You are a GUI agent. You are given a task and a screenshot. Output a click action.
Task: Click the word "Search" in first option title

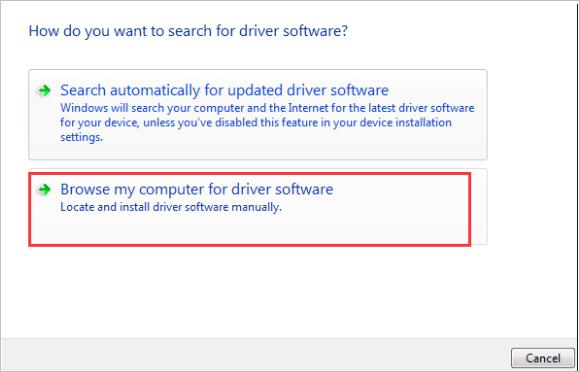pos(83,90)
